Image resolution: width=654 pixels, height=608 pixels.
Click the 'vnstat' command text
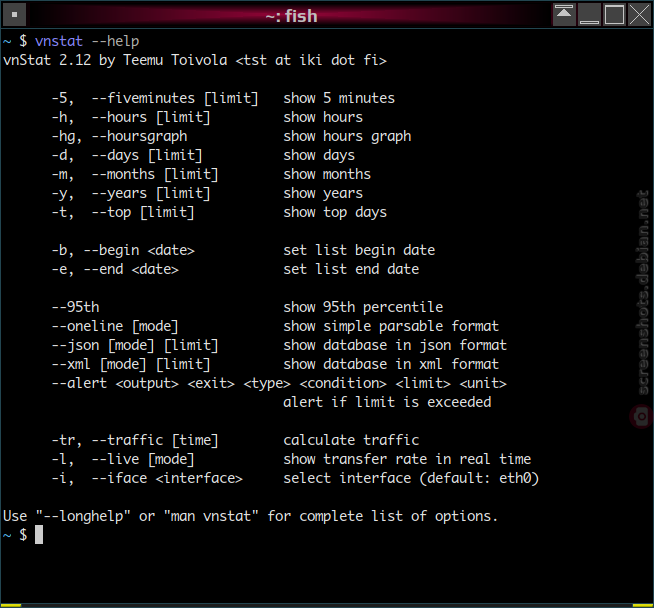coord(59,41)
